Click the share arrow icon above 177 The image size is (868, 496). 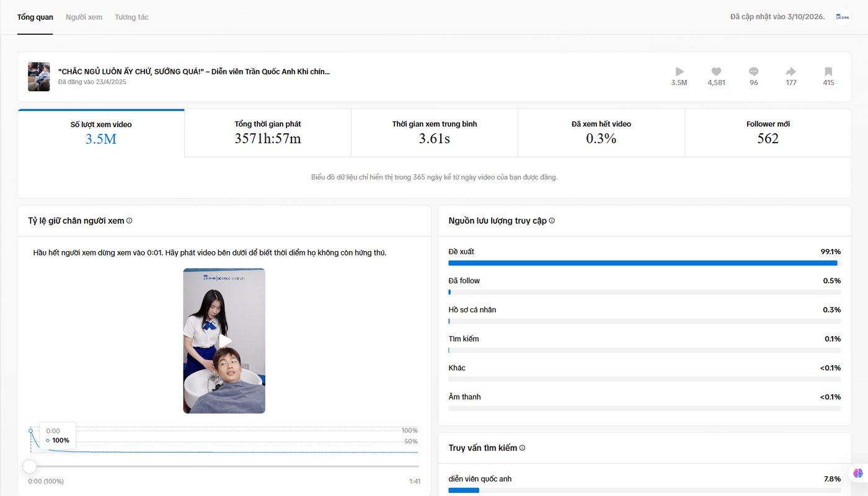[x=791, y=71]
